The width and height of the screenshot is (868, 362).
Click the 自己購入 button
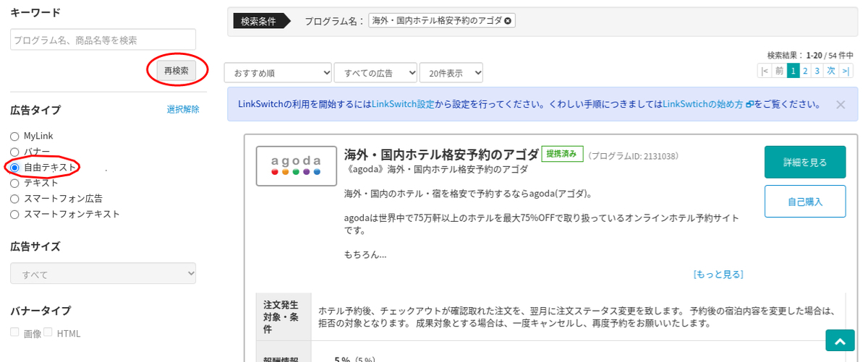click(x=805, y=202)
